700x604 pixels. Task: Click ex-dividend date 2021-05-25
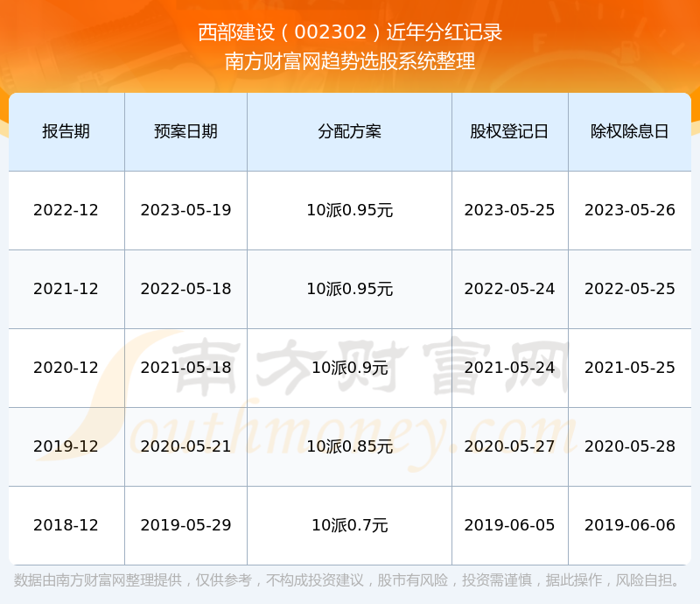[630, 368]
